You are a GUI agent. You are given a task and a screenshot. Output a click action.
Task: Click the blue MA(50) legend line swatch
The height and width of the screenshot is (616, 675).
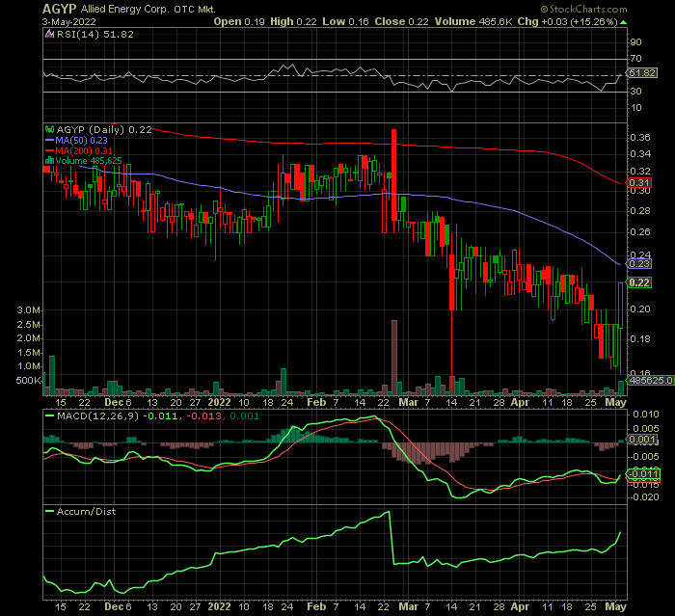click(x=50, y=141)
